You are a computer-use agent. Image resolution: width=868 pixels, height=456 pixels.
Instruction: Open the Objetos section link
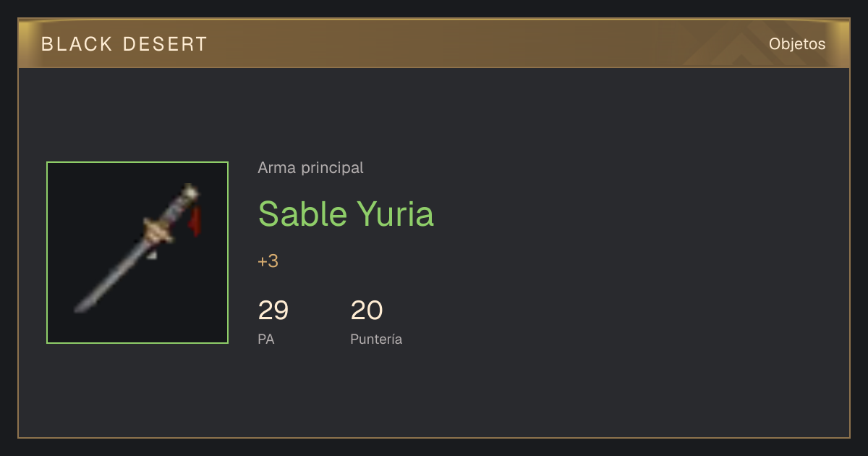pos(797,44)
